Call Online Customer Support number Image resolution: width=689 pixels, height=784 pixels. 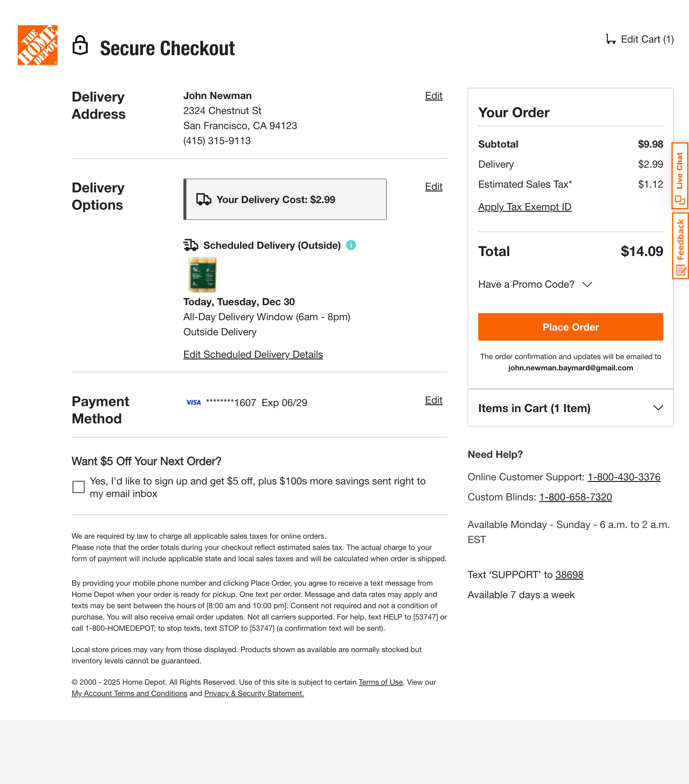click(x=624, y=477)
